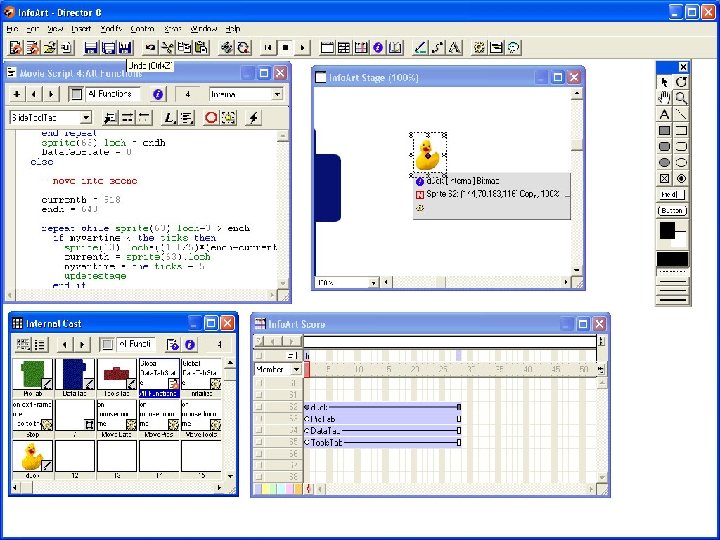
Task: Open the Paint window via toolbar icon
Action: pos(421,47)
